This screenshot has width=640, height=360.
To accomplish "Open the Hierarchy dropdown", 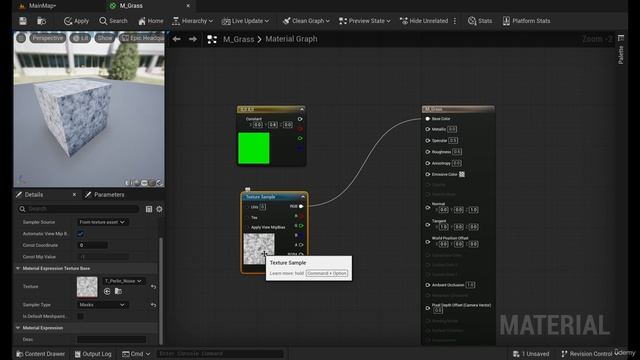I will click(x=192, y=21).
